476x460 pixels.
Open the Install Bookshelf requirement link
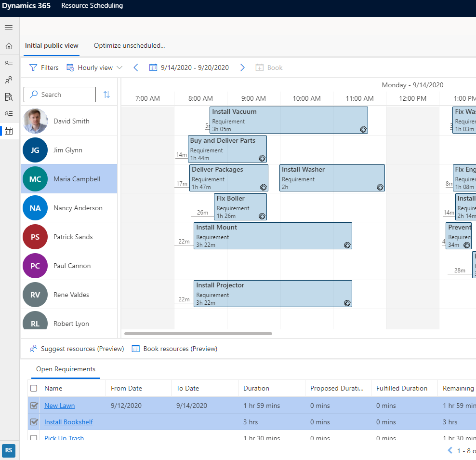pos(68,421)
